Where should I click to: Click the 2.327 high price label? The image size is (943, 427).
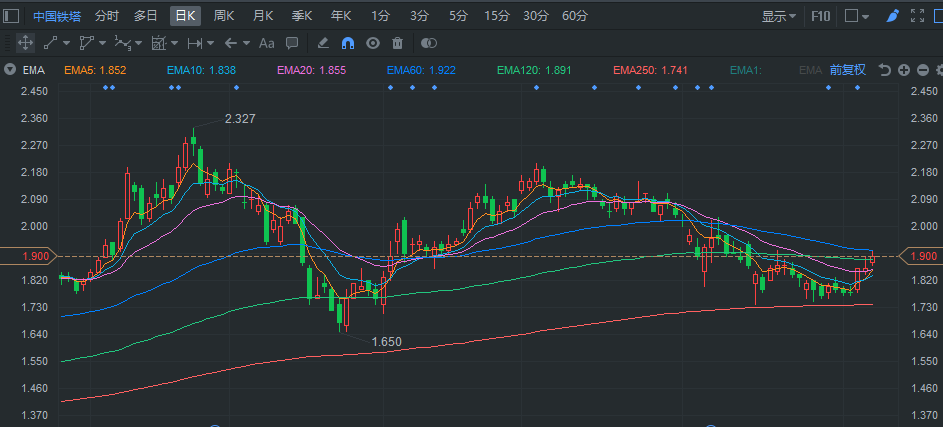pyautogui.click(x=240, y=119)
